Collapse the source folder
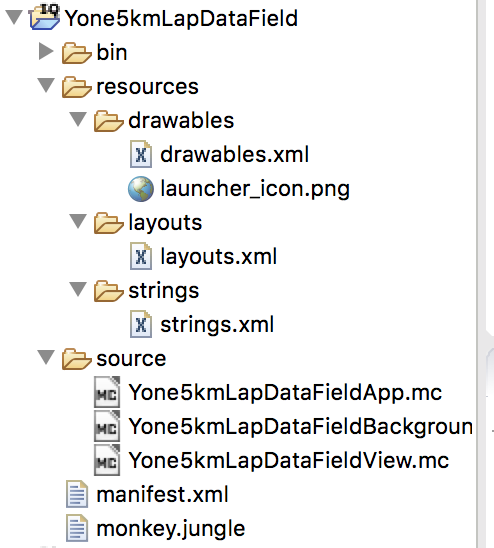This screenshot has width=494, height=548. [46, 357]
